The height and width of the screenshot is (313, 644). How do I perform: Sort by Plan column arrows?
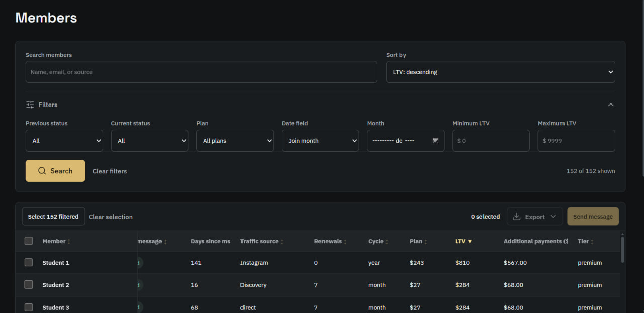tap(426, 242)
